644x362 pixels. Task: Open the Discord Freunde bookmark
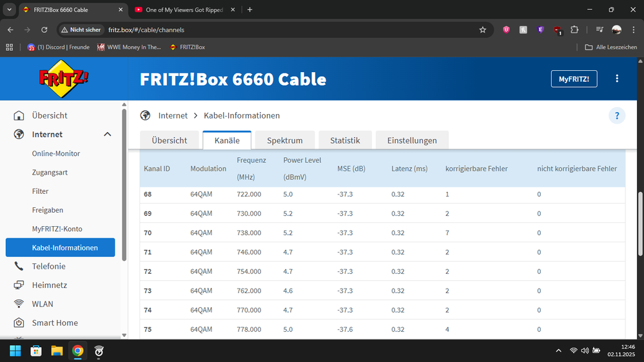(x=58, y=47)
